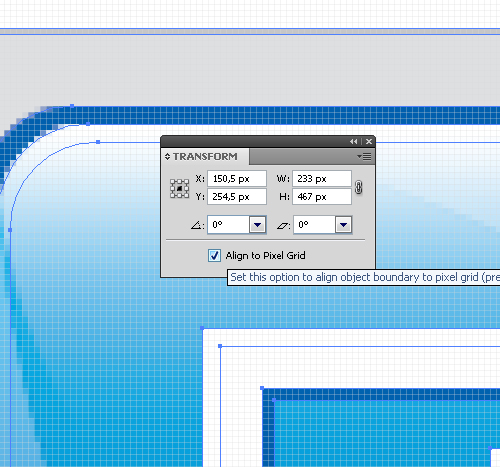Open the shear angle dropdown

[343, 225]
